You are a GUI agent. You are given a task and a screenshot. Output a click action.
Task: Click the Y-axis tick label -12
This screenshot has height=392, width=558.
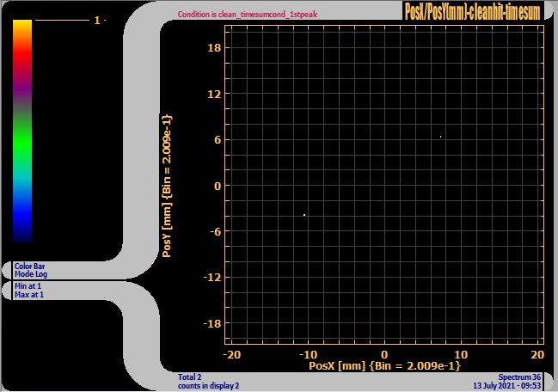click(x=213, y=278)
